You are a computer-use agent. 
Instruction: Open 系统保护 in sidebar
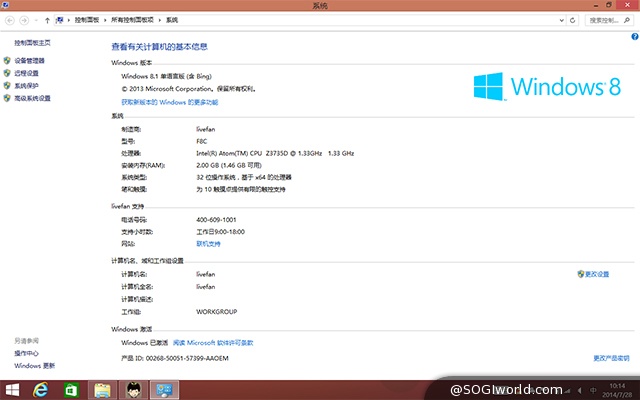(27, 86)
